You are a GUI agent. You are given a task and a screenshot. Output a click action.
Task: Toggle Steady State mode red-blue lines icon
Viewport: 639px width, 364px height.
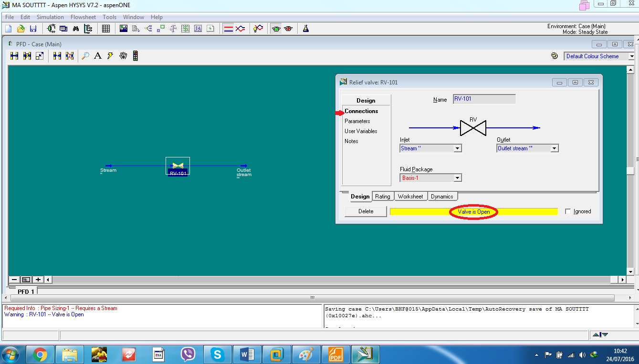pyautogui.click(x=228, y=29)
